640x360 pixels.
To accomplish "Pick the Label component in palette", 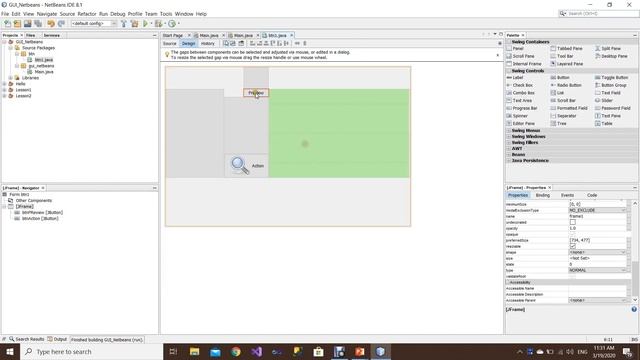I will coord(515,77).
